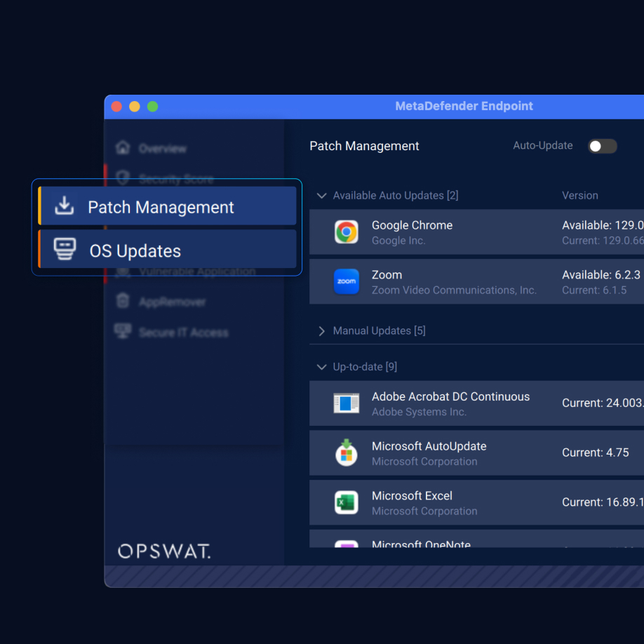This screenshot has height=644, width=644.
Task: Click the OS Updates monitor icon
Action: pyautogui.click(x=65, y=249)
